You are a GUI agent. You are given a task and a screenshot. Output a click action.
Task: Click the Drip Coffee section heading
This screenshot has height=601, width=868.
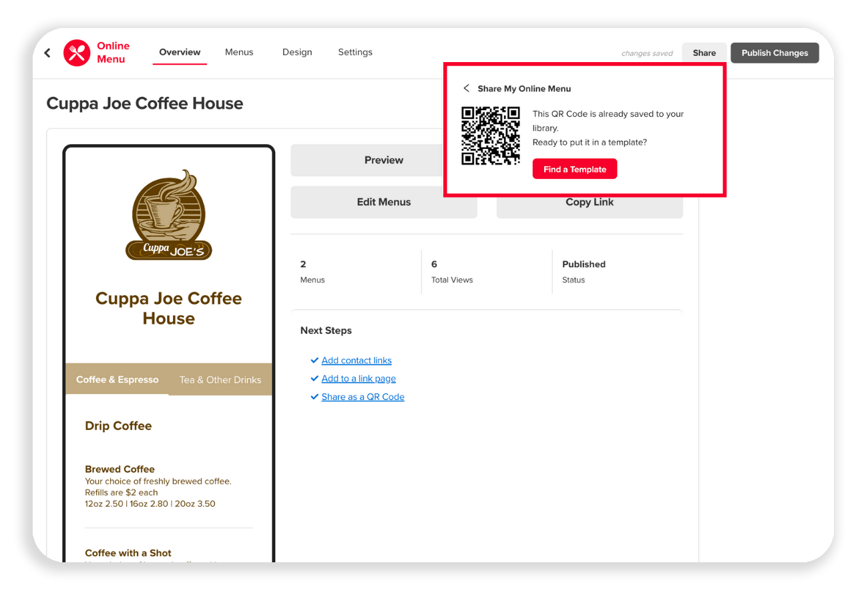118,426
